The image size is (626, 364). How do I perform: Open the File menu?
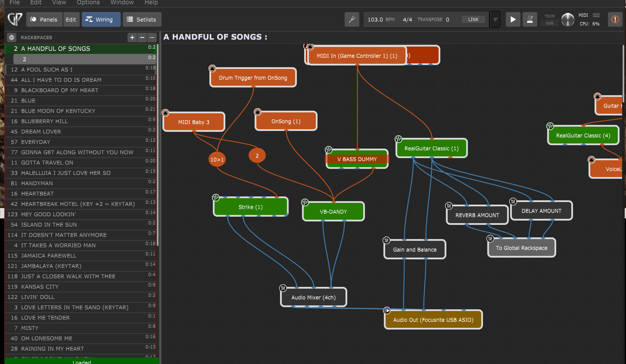14,3
